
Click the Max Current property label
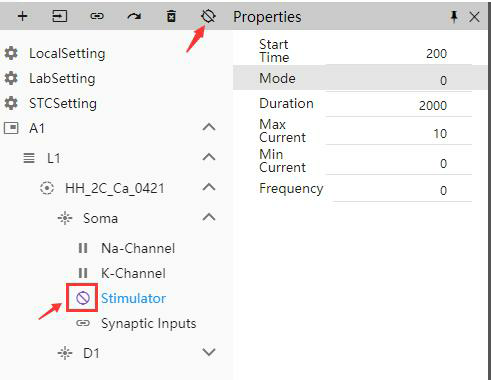282,131
